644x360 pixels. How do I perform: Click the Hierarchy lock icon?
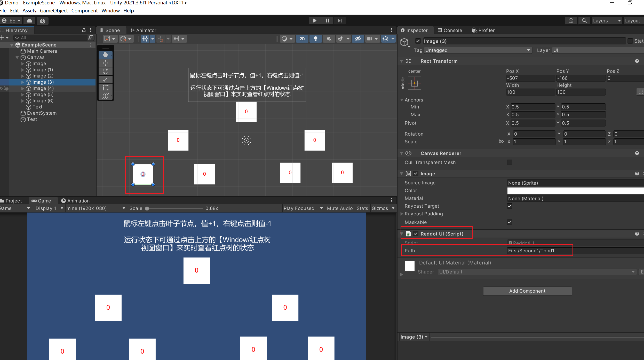click(x=84, y=30)
